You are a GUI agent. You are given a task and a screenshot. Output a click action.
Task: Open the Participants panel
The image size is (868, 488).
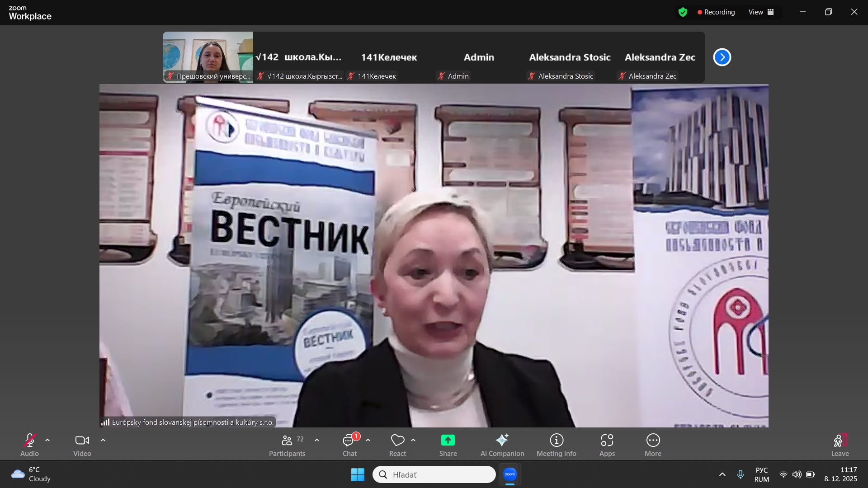click(x=287, y=445)
